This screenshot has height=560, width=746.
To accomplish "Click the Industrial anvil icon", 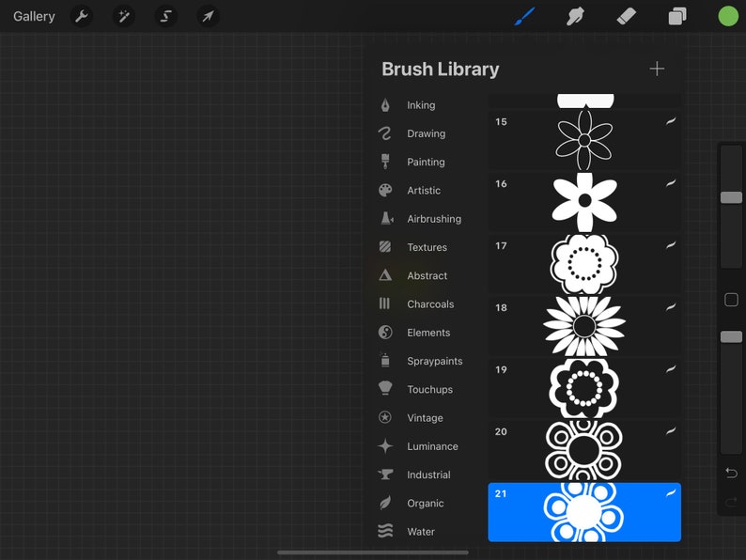I will tap(385, 474).
